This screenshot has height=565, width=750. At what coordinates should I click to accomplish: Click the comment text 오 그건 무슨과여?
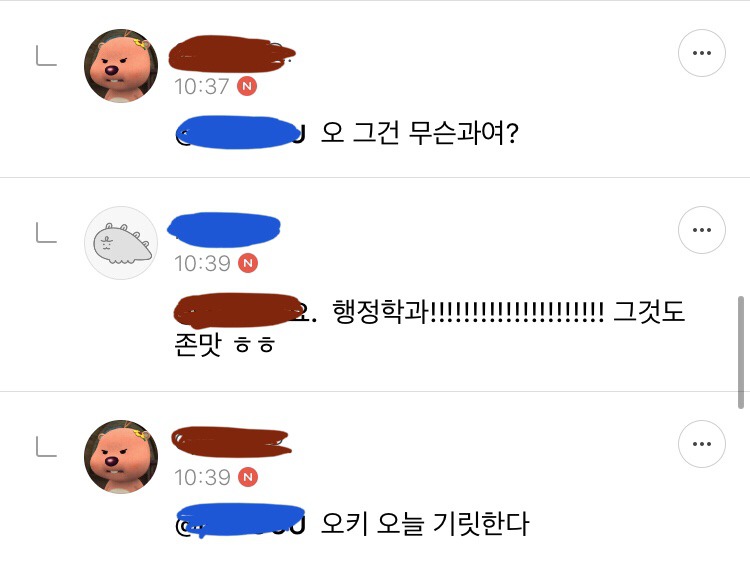(419, 133)
